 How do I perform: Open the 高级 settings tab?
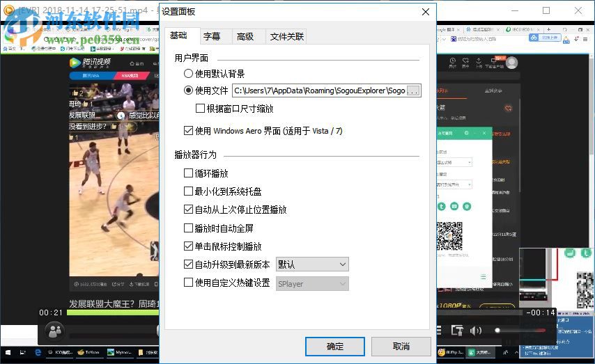pos(245,36)
